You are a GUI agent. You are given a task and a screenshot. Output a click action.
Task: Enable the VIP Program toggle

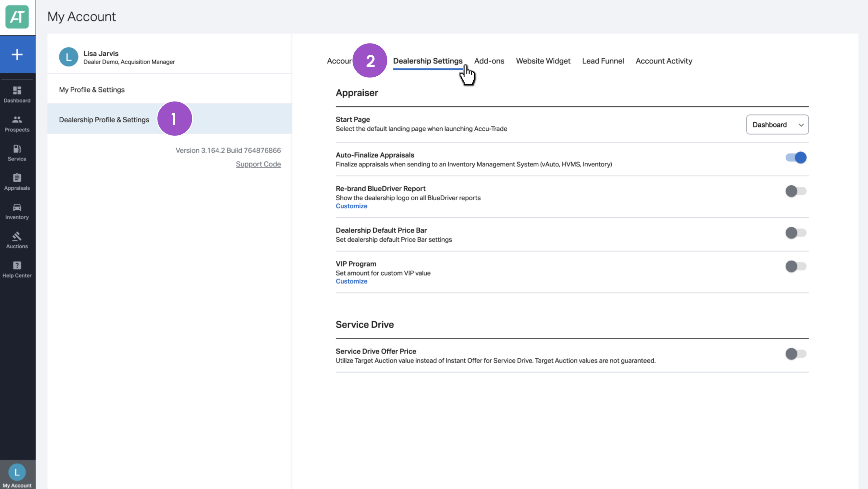click(x=796, y=266)
